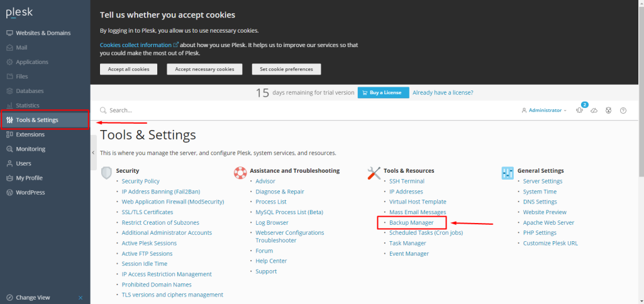Screen dimensions: 644x304
Task: Expand the Administrator account dropdown
Action: tap(544, 111)
